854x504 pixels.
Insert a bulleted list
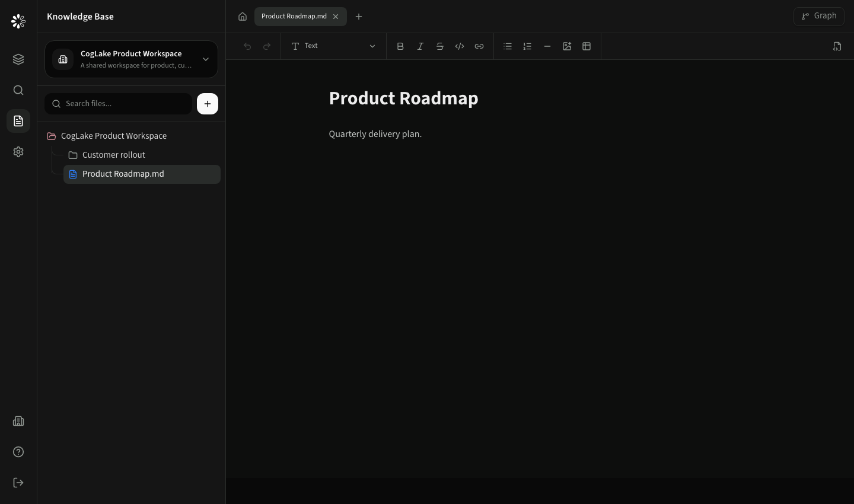[508, 46]
